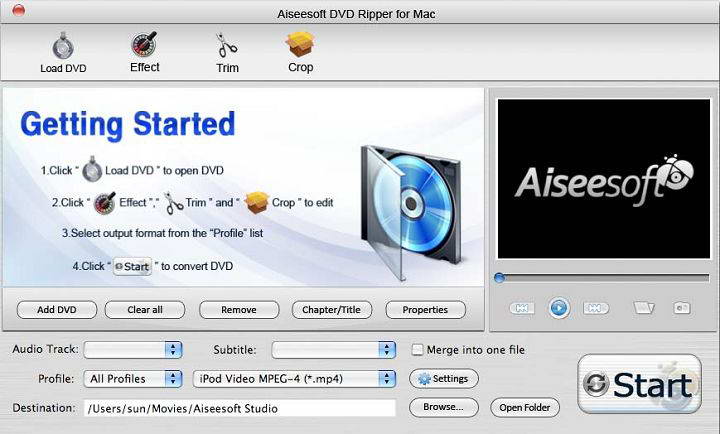The width and height of the screenshot is (720, 434).
Task: Click the Destination path field
Action: click(239, 408)
